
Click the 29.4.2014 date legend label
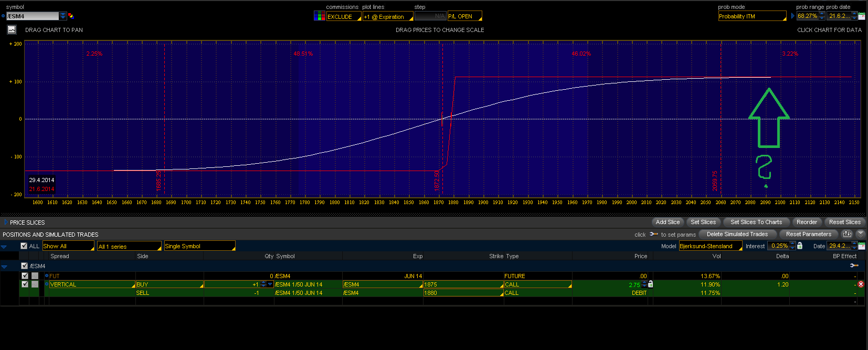tap(41, 180)
